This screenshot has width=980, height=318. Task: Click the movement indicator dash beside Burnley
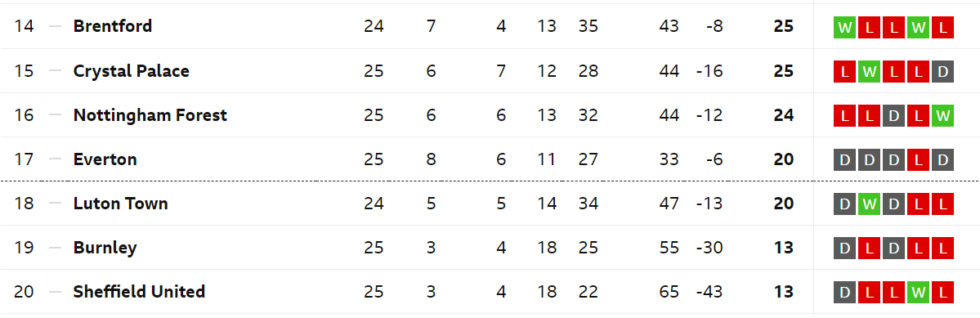55,248
